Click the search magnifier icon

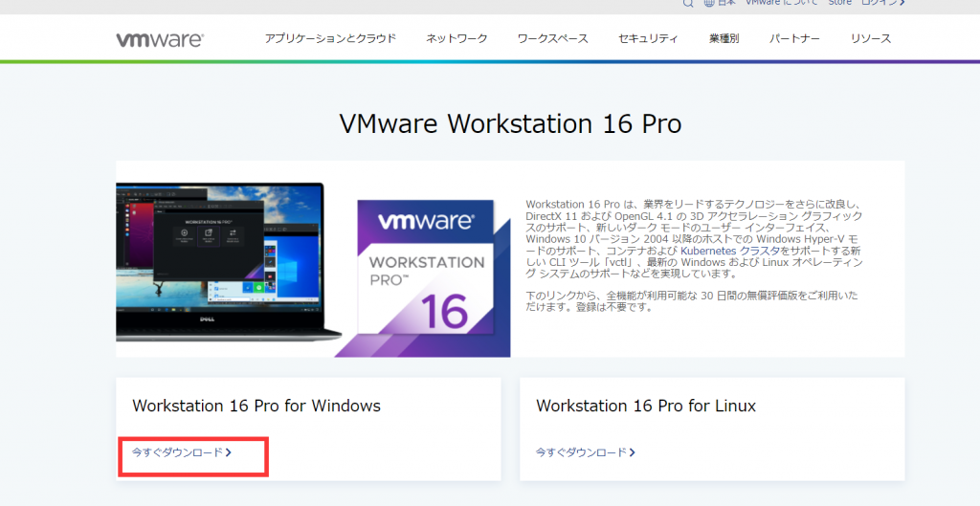pyautogui.click(x=687, y=3)
